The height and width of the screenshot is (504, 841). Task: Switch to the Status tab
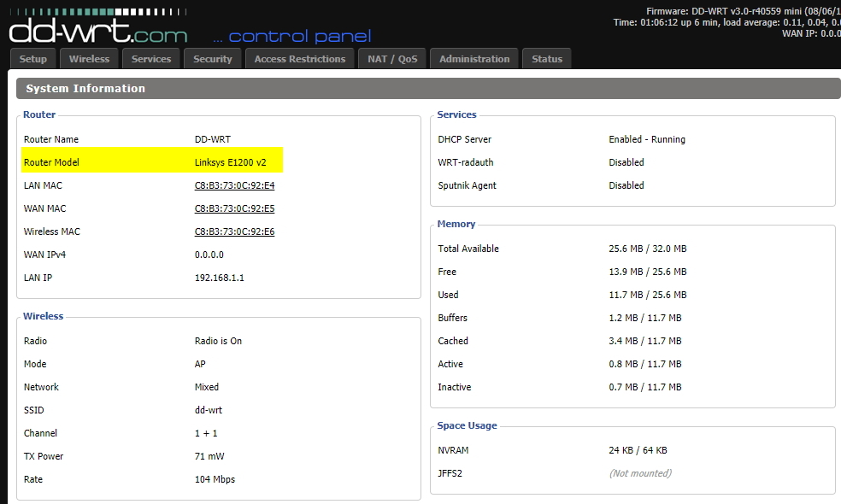coord(546,59)
